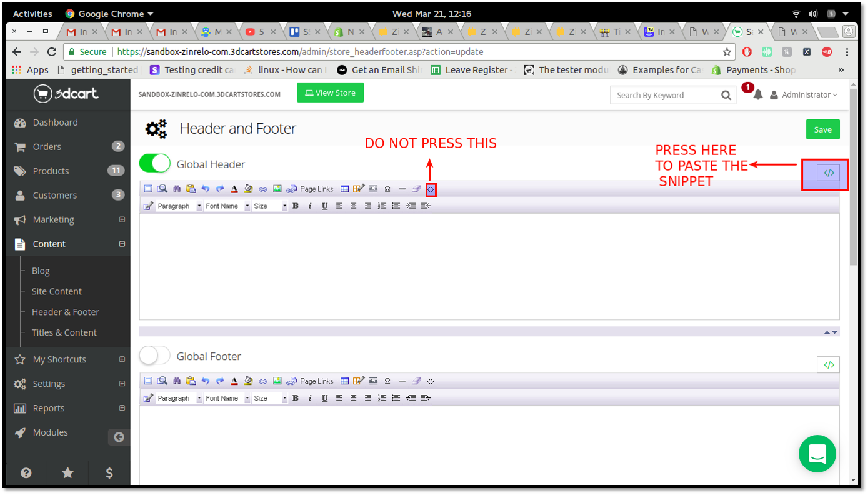Screen dimensions: 868x495
Task: Open preview in Global Header editor toolbar
Action: [x=162, y=189]
